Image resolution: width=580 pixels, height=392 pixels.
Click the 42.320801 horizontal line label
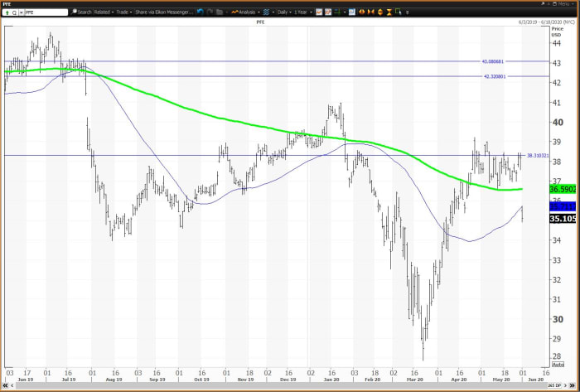pos(495,76)
